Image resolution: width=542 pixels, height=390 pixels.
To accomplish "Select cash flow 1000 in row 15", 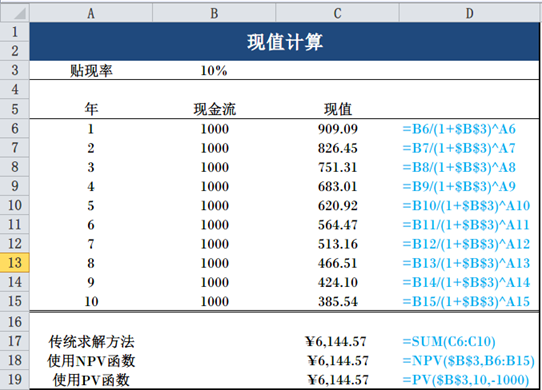I will 215,301.
